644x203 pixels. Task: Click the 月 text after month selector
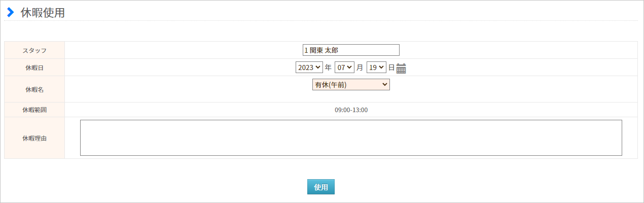click(x=360, y=67)
